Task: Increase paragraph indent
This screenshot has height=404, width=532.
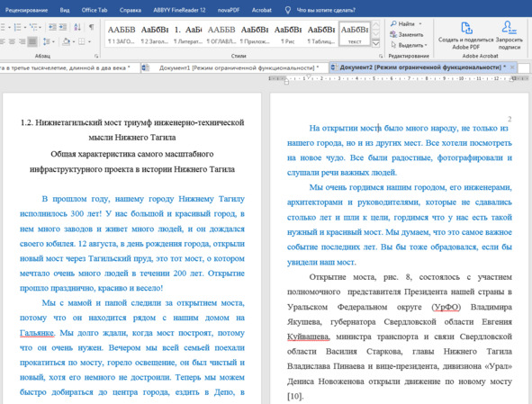Action: click(x=63, y=27)
